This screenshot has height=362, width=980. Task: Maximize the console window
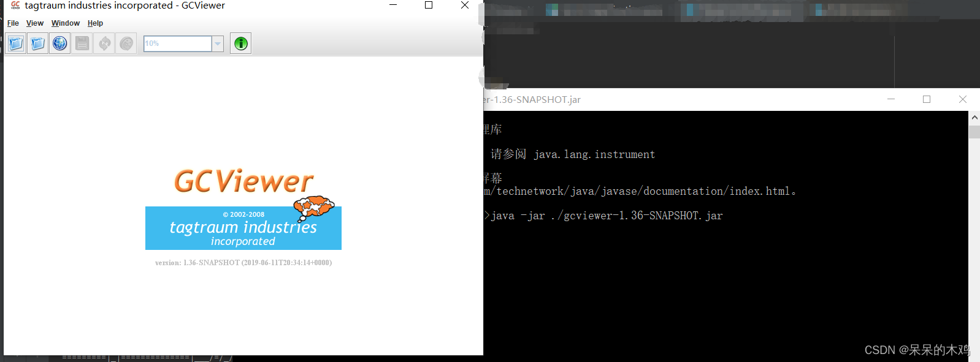[927, 99]
